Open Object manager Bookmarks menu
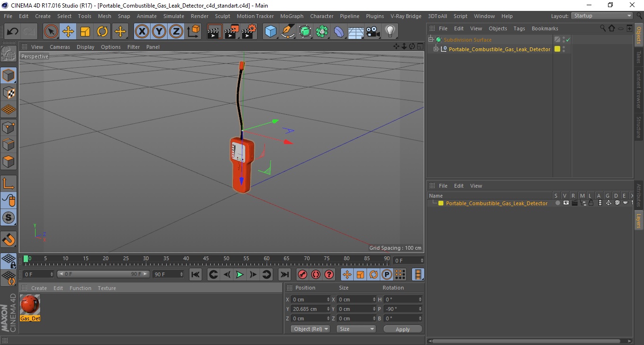Viewport: 644px width, 345px height. [x=545, y=28]
